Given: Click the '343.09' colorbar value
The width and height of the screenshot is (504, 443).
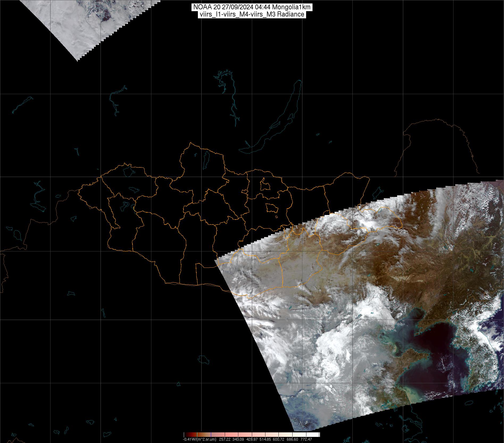Looking at the screenshot, I should [238, 440].
